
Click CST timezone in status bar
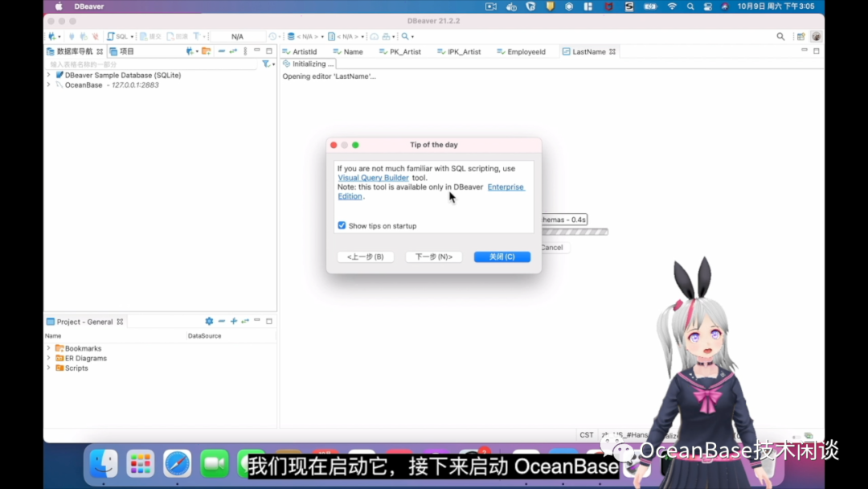[x=586, y=435]
